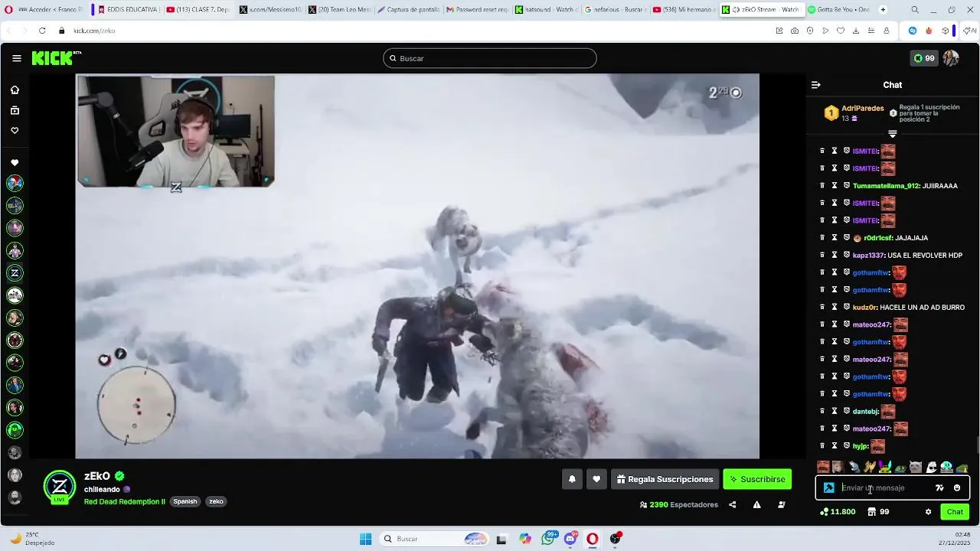
Task: Open the emoji picker smiley icon
Action: click(957, 487)
